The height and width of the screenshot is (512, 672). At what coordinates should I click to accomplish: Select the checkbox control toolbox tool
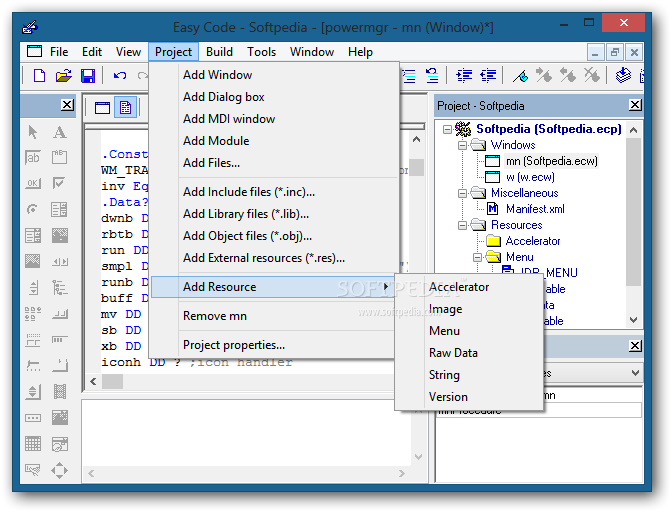pyautogui.click(x=59, y=183)
